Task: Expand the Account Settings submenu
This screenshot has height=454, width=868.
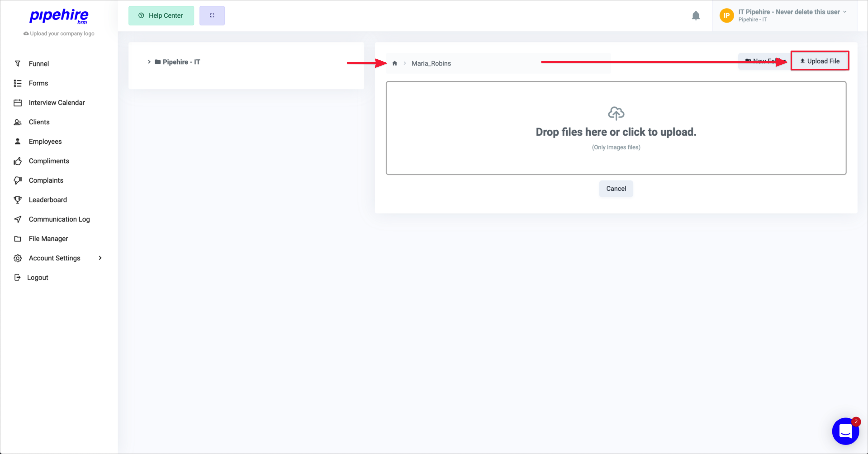Action: coord(100,258)
